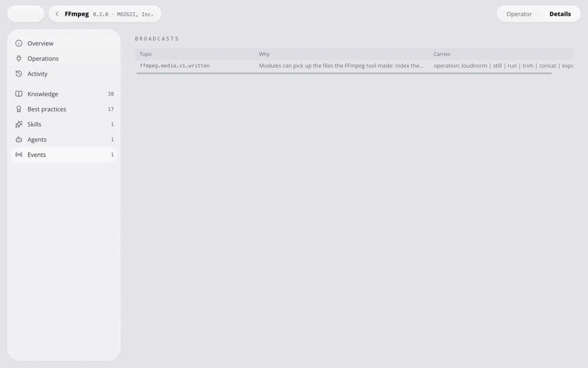Click the blank pill button at top left

tap(26, 14)
